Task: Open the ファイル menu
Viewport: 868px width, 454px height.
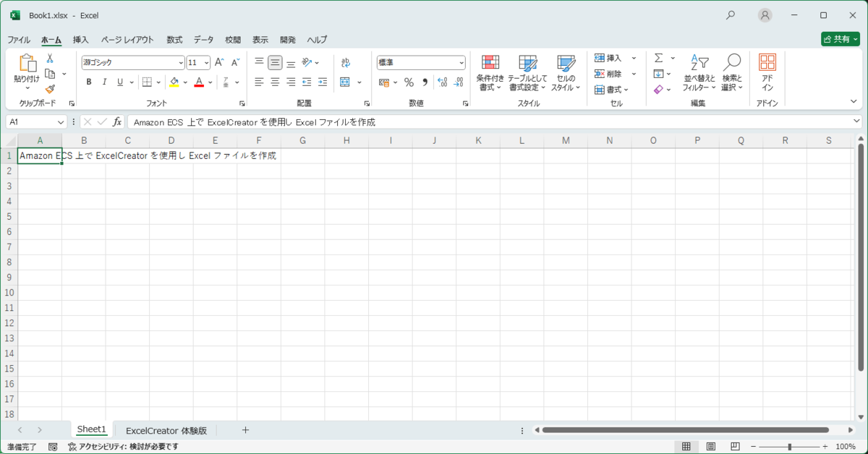Action: point(19,40)
